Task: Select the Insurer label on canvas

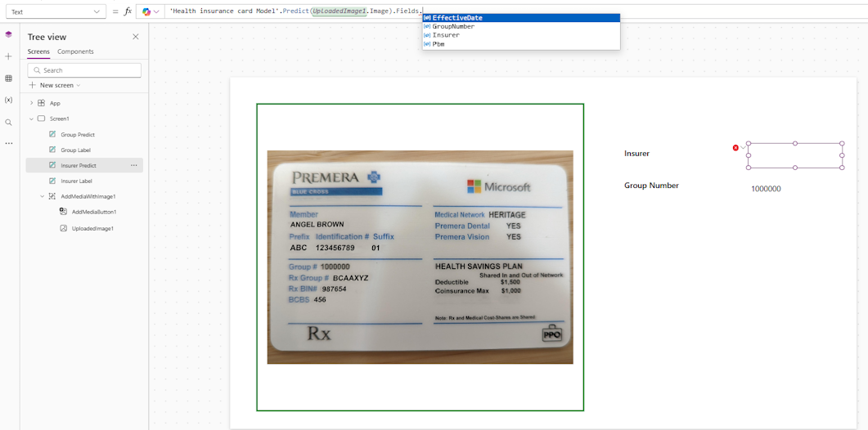Action: [x=636, y=154]
